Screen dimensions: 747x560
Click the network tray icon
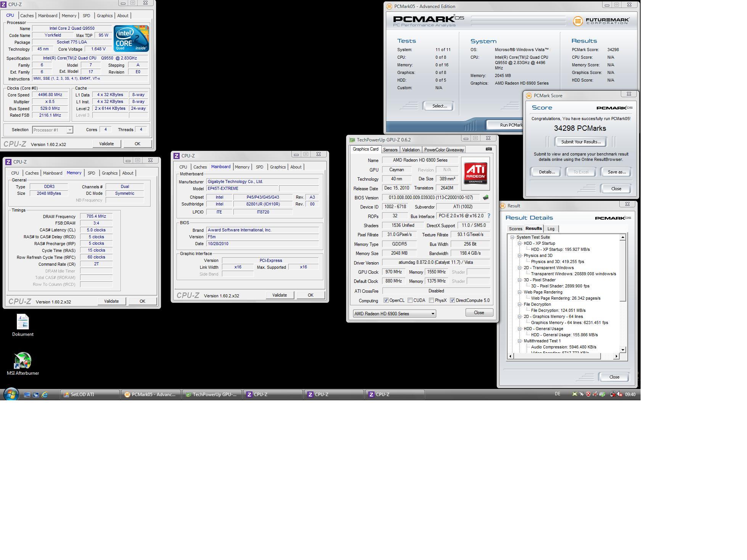pos(612,394)
